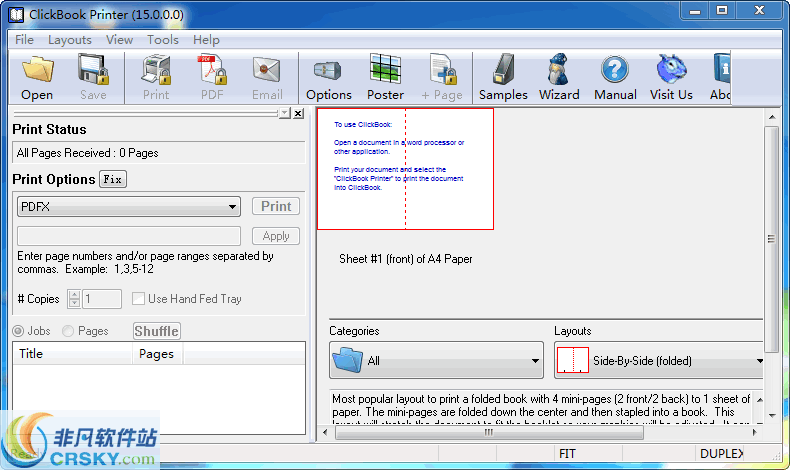Open the View menu
This screenshot has width=790, height=470.
click(119, 40)
